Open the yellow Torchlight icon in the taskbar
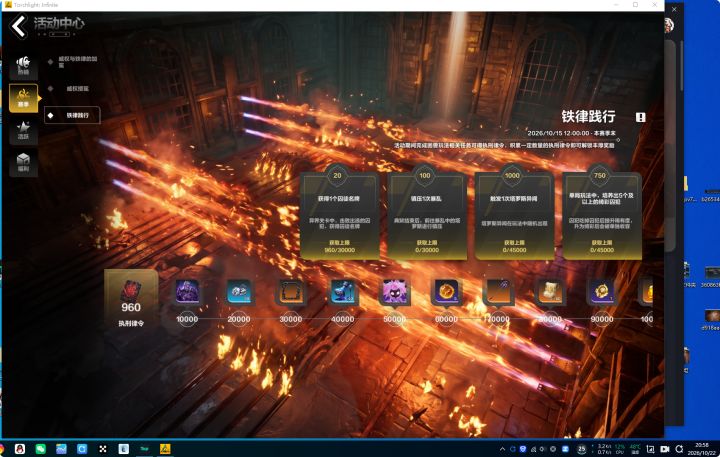Viewport: 720px width, 457px height. (x=165, y=449)
